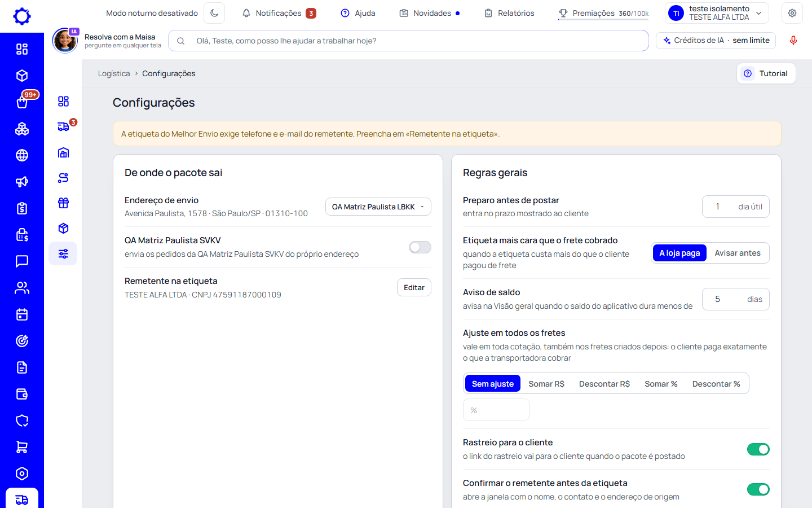This screenshot has height=508, width=812.
Task: Open Premiações trophy progress
Action: [603, 13]
